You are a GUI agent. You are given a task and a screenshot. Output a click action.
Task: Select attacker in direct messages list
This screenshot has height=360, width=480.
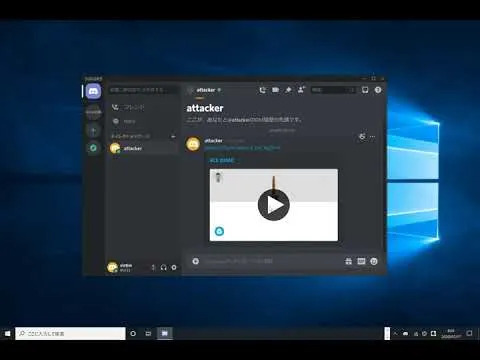[x=143, y=148]
